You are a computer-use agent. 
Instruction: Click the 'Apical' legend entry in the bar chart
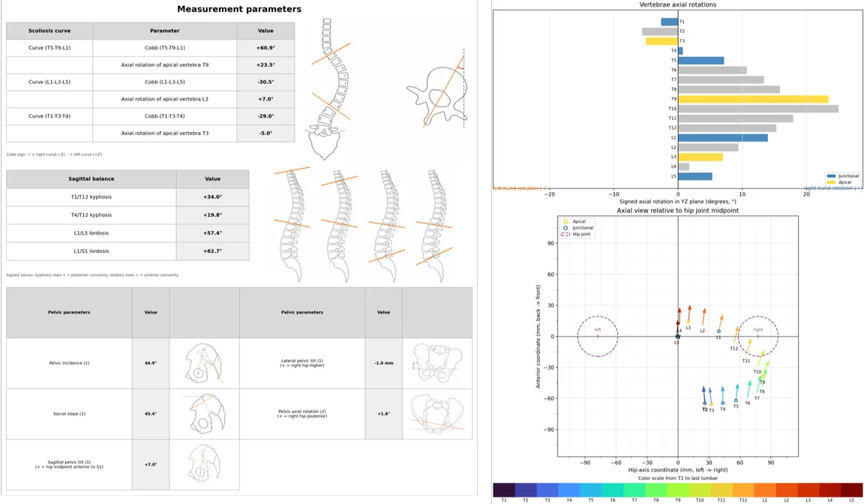coord(838,182)
